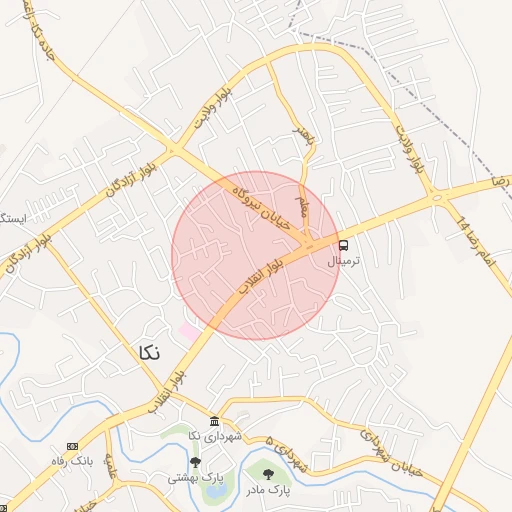The width and height of the screenshot is (512, 512).
Task: Click the باهنر street label
Action: click(x=303, y=135)
